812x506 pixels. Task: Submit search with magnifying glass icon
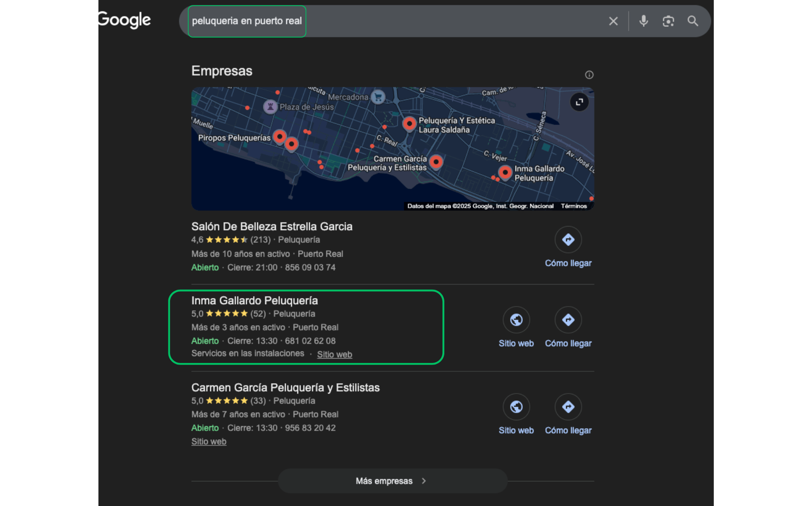[x=693, y=21]
